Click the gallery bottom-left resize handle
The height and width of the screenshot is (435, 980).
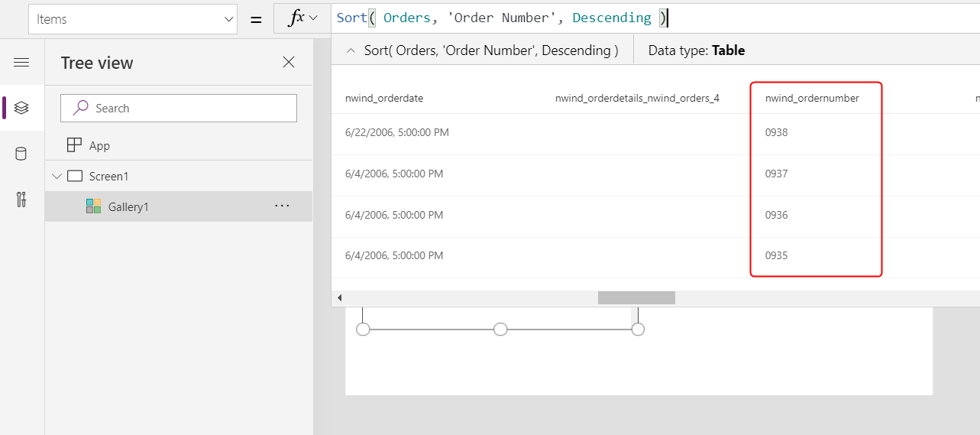pyautogui.click(x=363, y=329)
